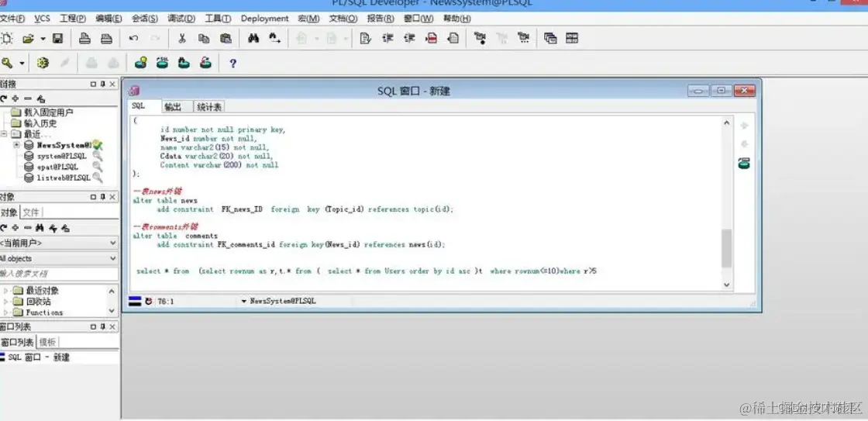This screenshot has width=868, height=421.
Task: Expand the 最近对象 folder
Action: 6,290
